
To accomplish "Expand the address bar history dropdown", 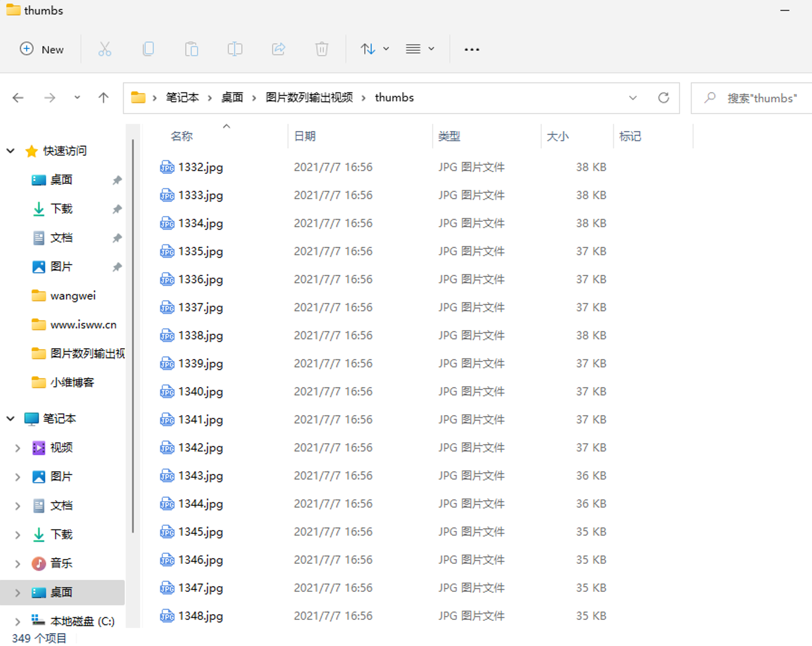I will pos(633,98).
